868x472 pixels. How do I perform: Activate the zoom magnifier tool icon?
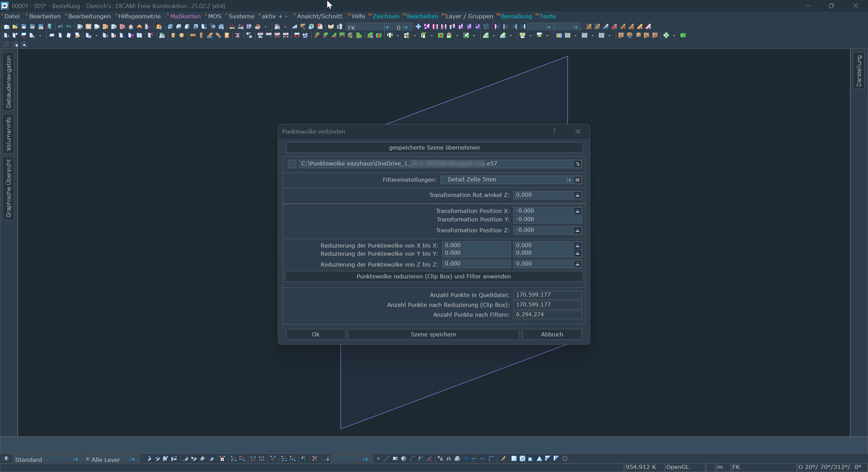[33, 36]
